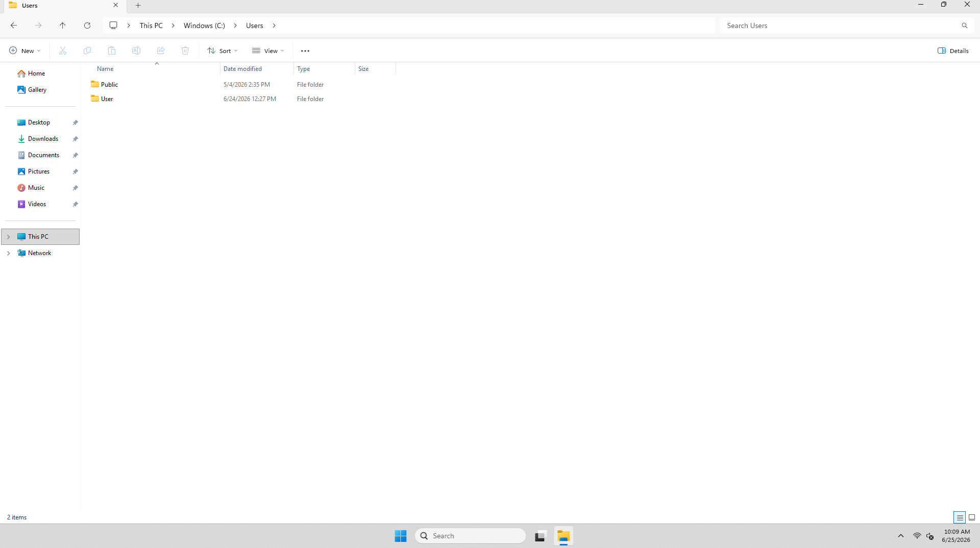
Task: Open the taskbar clock showing 10:09 AM
Action: coord(957,536)
